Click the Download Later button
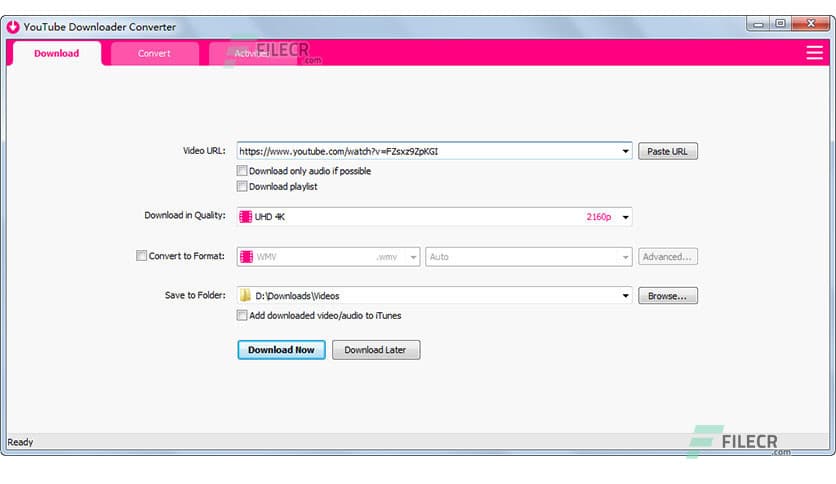The width and height of the screenshot is (836, 484). [376, 350]
